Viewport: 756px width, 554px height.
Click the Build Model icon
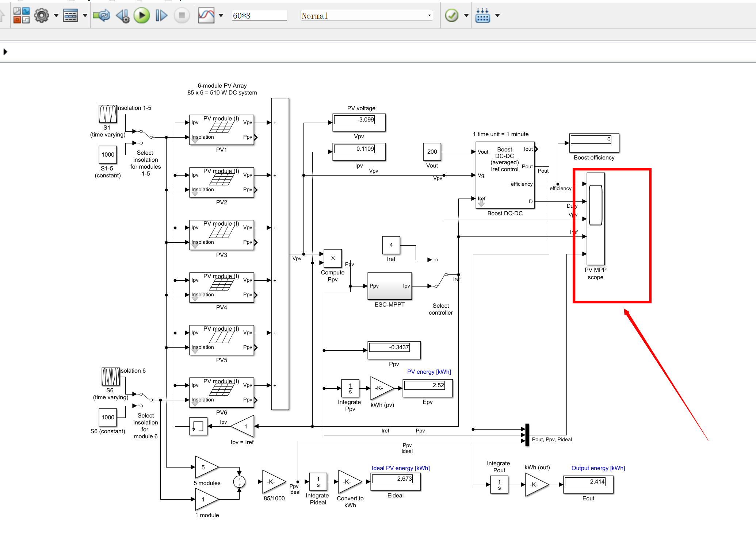coord(482,15)
